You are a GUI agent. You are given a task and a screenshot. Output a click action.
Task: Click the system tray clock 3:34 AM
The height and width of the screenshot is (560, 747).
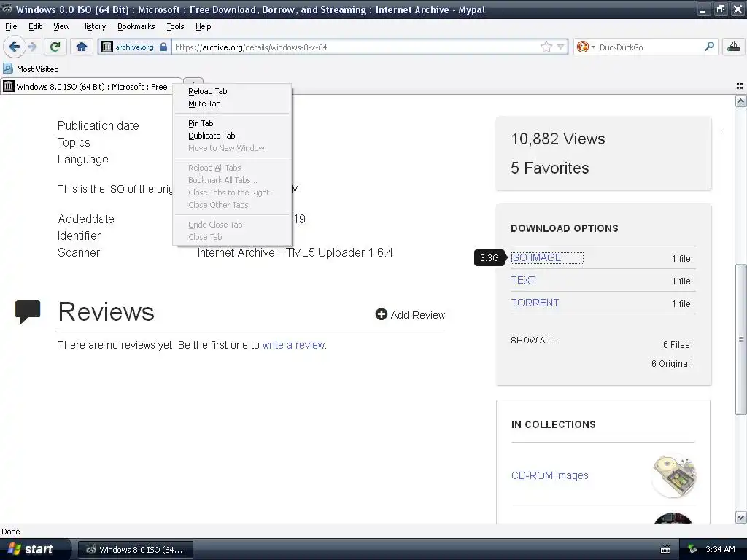(720, 550)
